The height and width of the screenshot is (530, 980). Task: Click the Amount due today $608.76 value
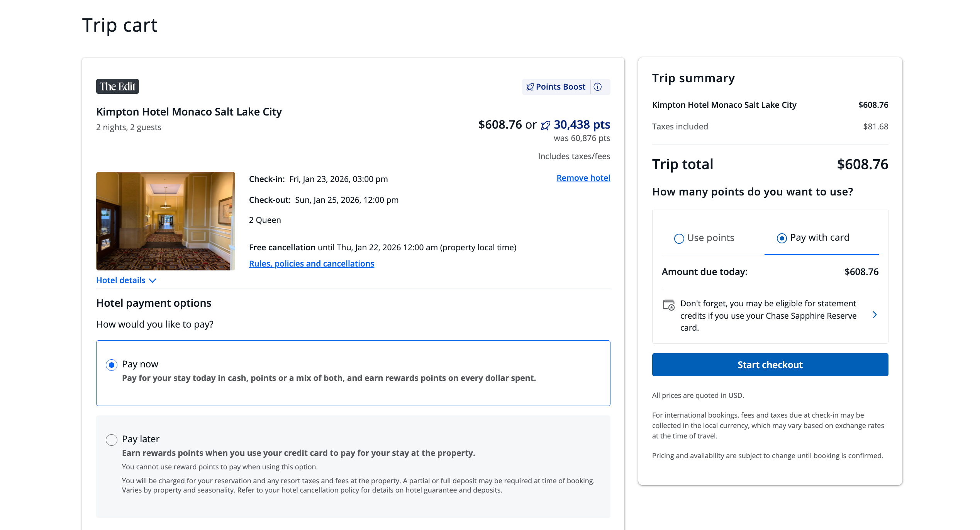(x=861, y=272)
